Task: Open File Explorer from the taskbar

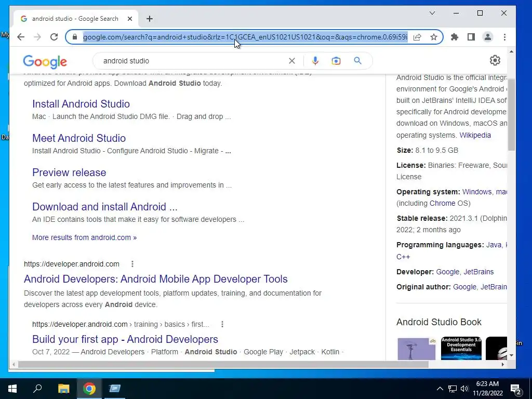Action: [63, 389]
